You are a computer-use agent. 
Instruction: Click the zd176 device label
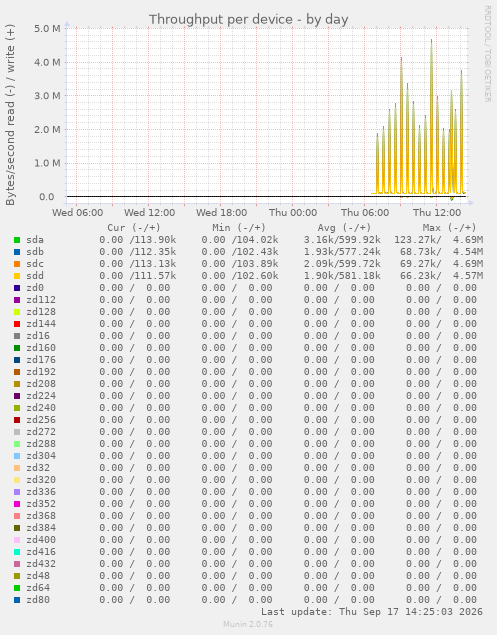[41, 360]
